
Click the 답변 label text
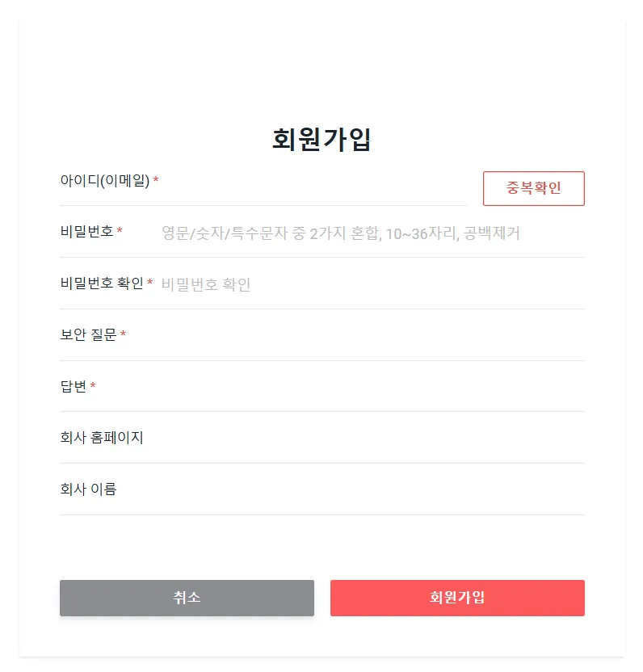tap(73, 387)
